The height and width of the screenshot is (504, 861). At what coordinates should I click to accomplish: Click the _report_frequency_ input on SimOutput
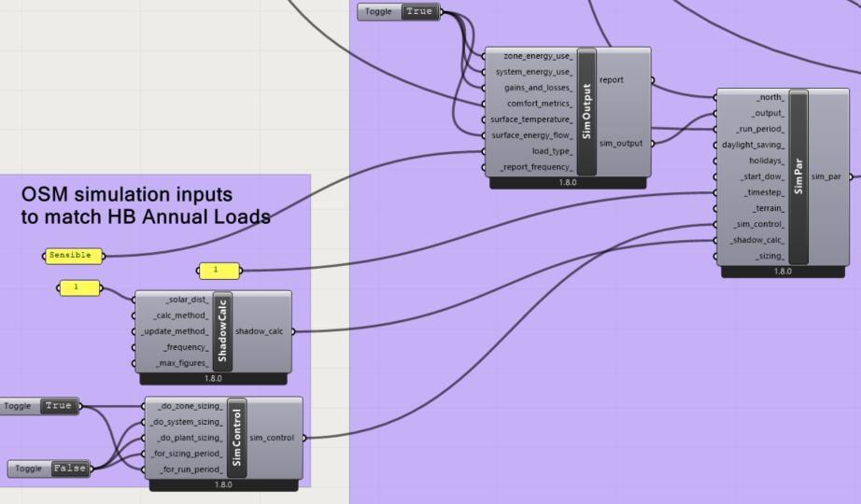[x=538, y=167]
